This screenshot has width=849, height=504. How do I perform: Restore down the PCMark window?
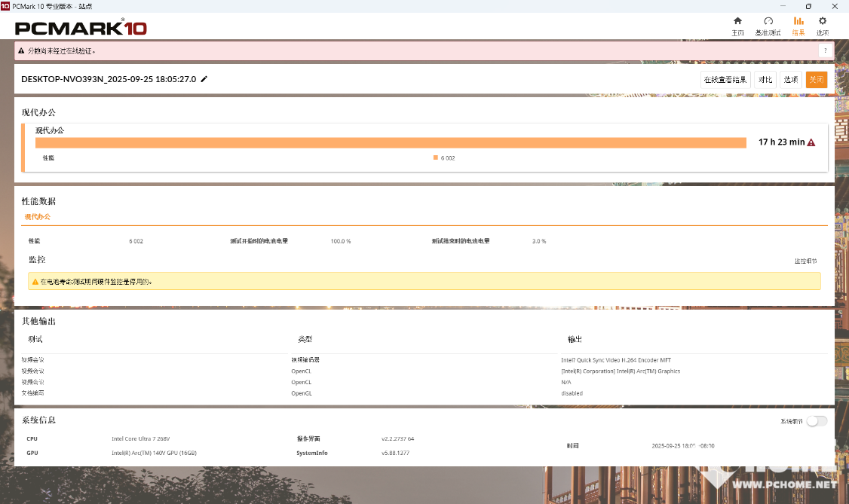coord(808,6)
